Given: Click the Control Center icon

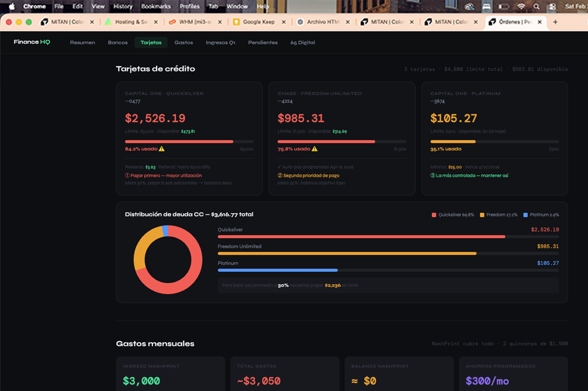Looking at the screenshot, I should point(552,6).
